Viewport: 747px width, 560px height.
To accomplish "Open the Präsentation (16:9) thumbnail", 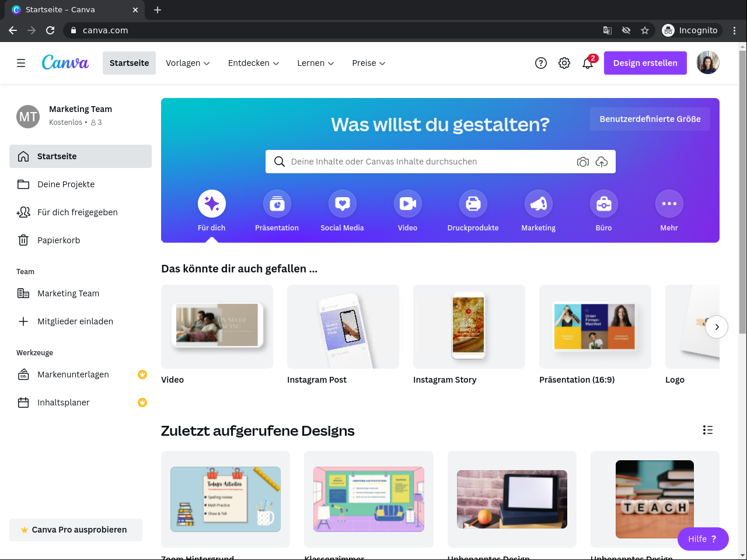I will (595, 327).
